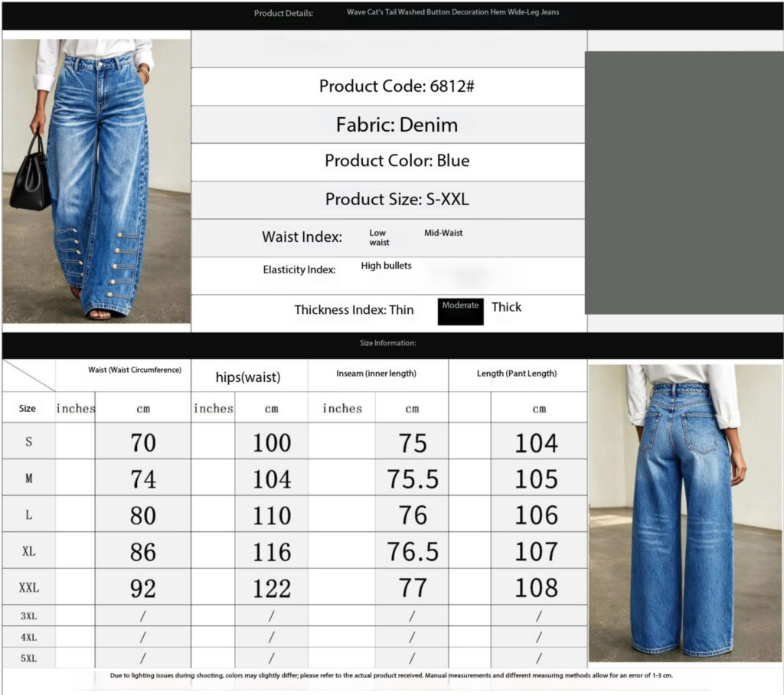Select waist value 70 for size S

click(143, 442)
